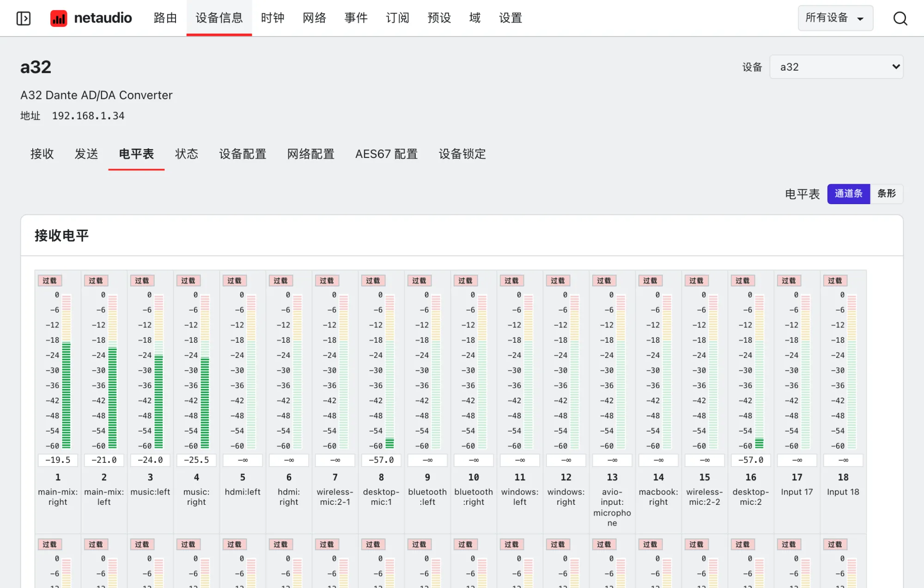
Task: Click 过载 indicator above channel 8 desktop-mic:1
Action: pyautogui.click(x=373, y=280)
